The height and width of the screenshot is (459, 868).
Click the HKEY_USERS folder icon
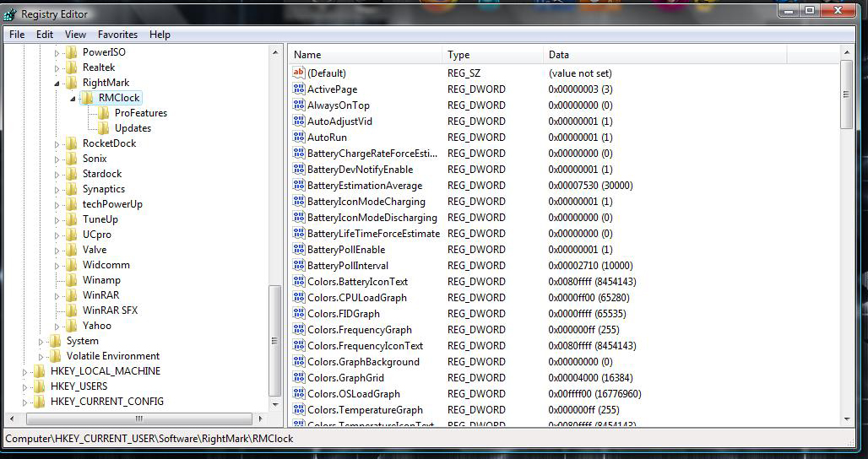40,386
